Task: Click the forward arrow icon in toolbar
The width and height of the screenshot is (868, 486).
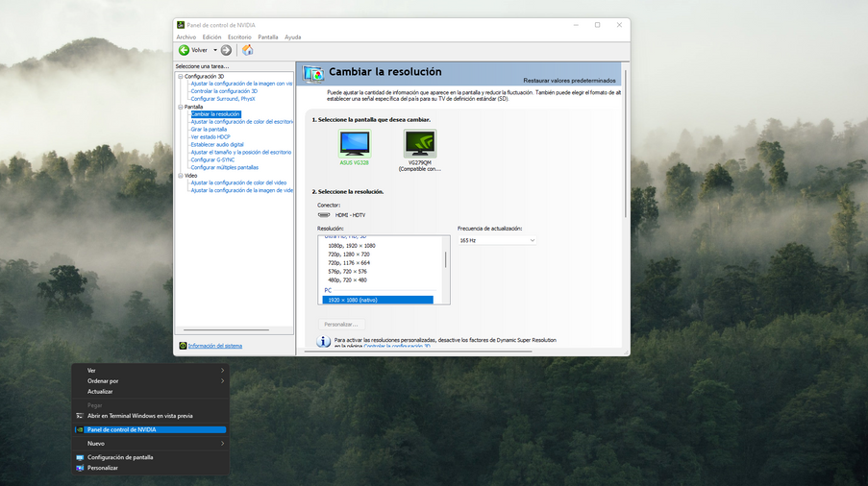Action: tap(226, 50)
